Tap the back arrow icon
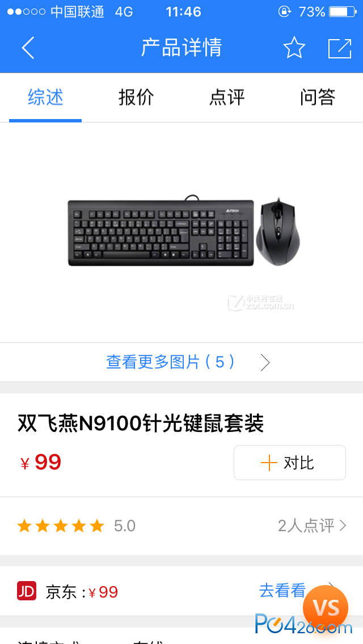363x644 pixels. tap(28, 48)
